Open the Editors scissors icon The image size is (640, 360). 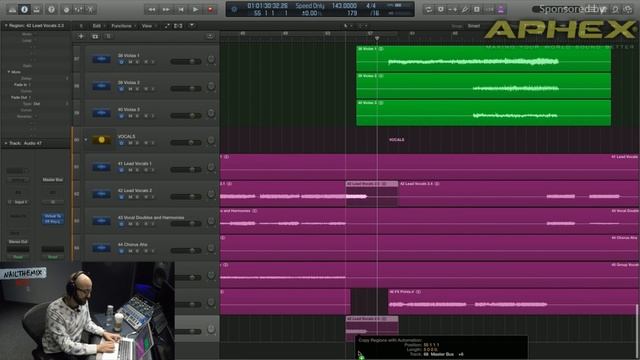[91, 9]
